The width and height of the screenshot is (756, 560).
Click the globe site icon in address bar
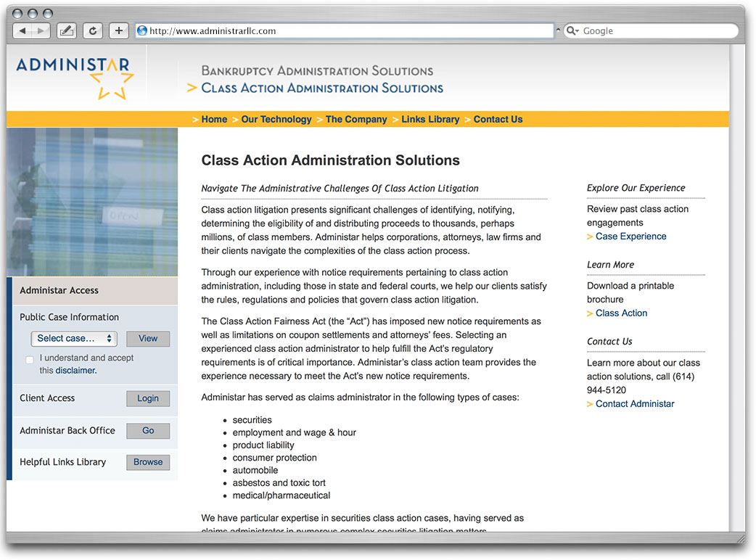[142, 31]
